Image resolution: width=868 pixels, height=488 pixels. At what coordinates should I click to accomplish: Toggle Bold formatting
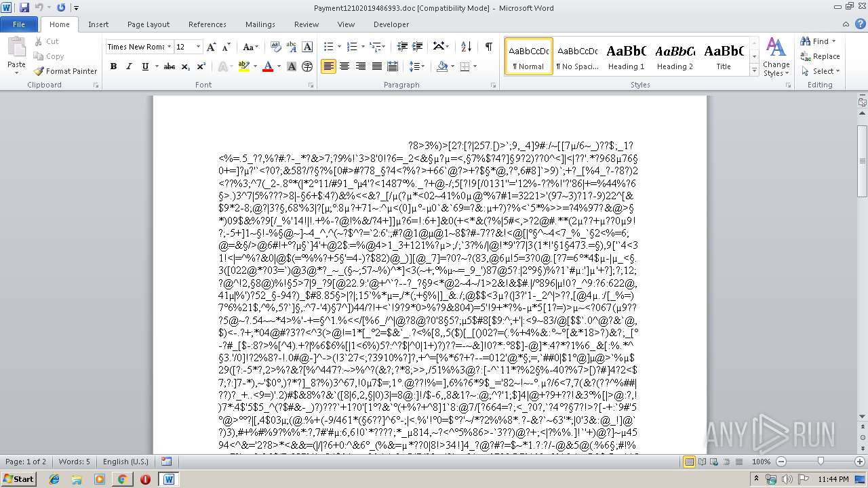[x=113, y=66]
